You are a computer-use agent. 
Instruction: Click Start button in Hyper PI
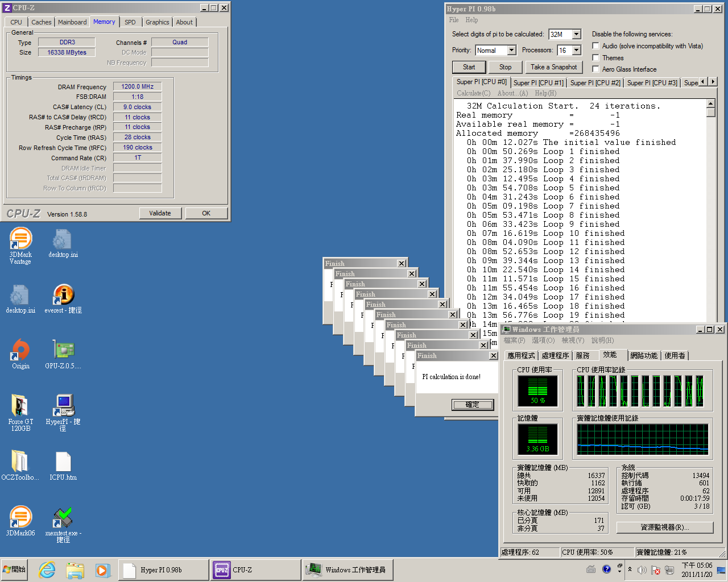(469, 67)
